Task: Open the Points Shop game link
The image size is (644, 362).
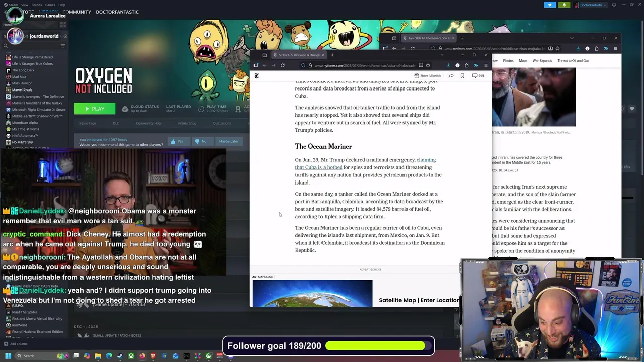Action: click(187, 123)
